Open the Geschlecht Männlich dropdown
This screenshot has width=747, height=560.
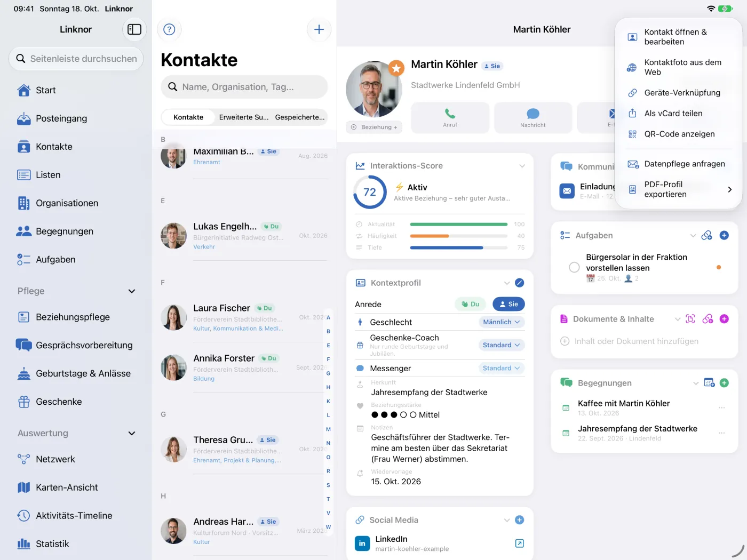click(502, 322)
